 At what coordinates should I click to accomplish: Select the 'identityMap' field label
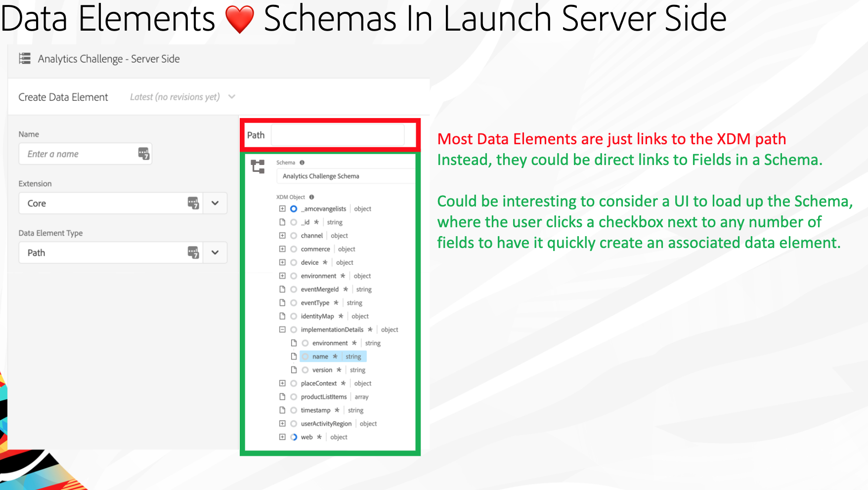(317, 316)
